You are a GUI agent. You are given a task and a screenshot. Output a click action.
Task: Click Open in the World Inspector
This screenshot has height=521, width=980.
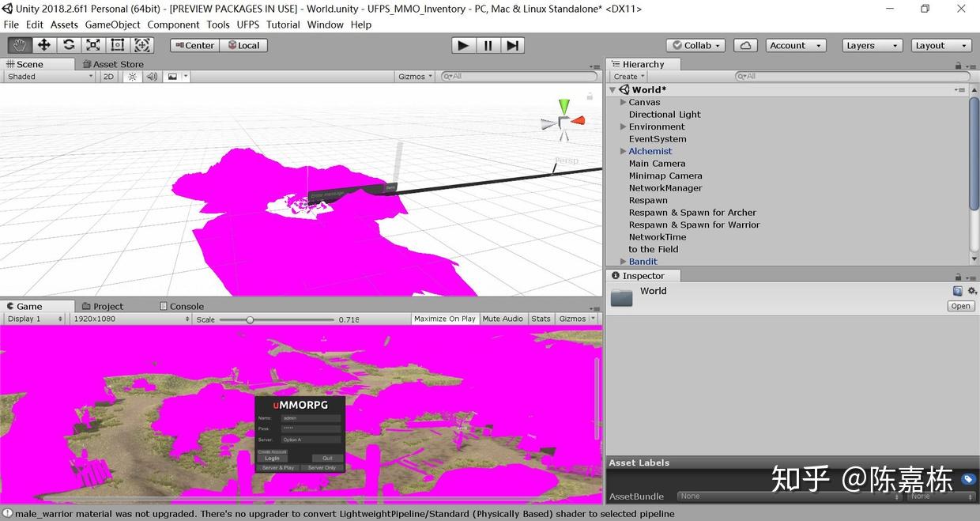point(959,306)
